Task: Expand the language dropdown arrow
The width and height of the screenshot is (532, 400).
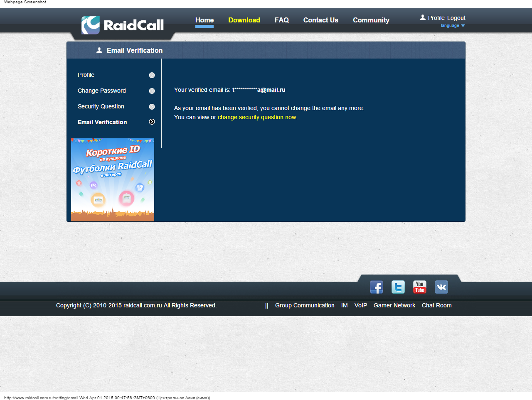Action: [x=463, y=26]
